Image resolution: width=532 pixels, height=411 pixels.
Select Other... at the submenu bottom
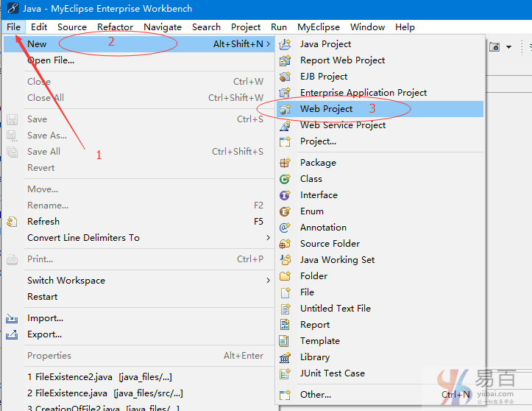[x=315, y=395]
